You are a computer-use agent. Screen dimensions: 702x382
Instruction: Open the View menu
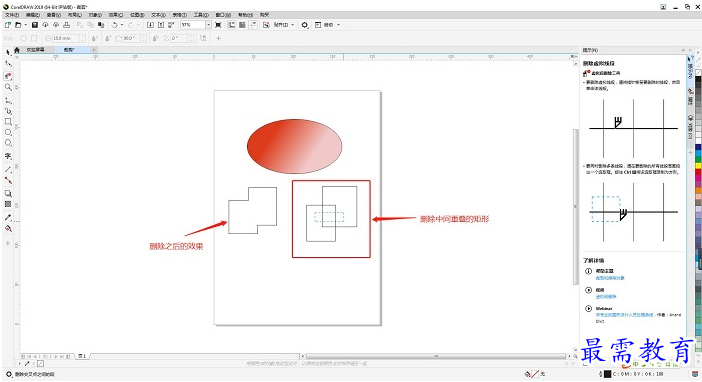[x=54, y=15]
